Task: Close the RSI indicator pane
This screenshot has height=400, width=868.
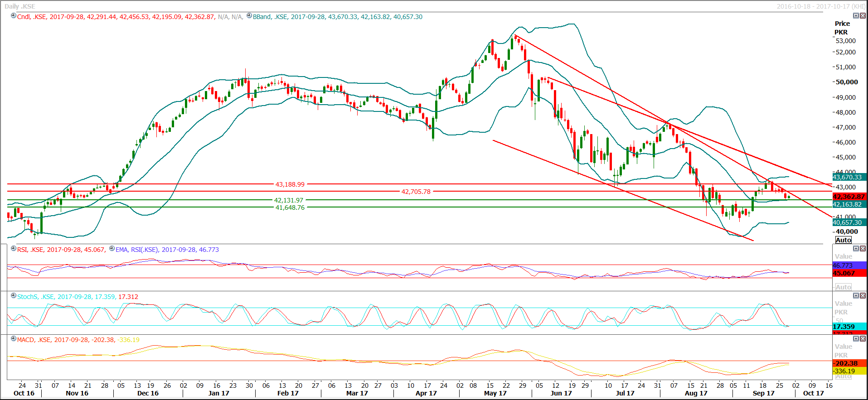Action: (x=863, y=248)
